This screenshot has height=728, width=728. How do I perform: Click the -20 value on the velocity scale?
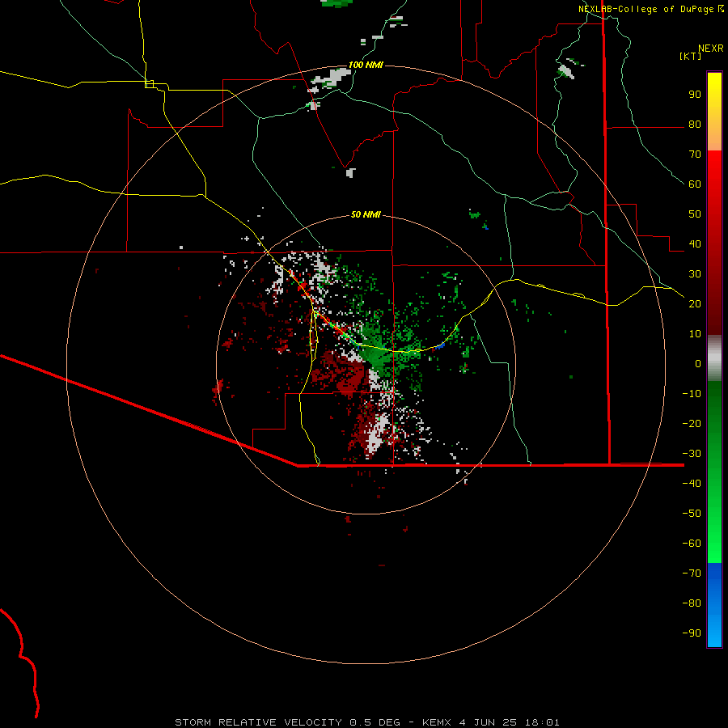692,423
